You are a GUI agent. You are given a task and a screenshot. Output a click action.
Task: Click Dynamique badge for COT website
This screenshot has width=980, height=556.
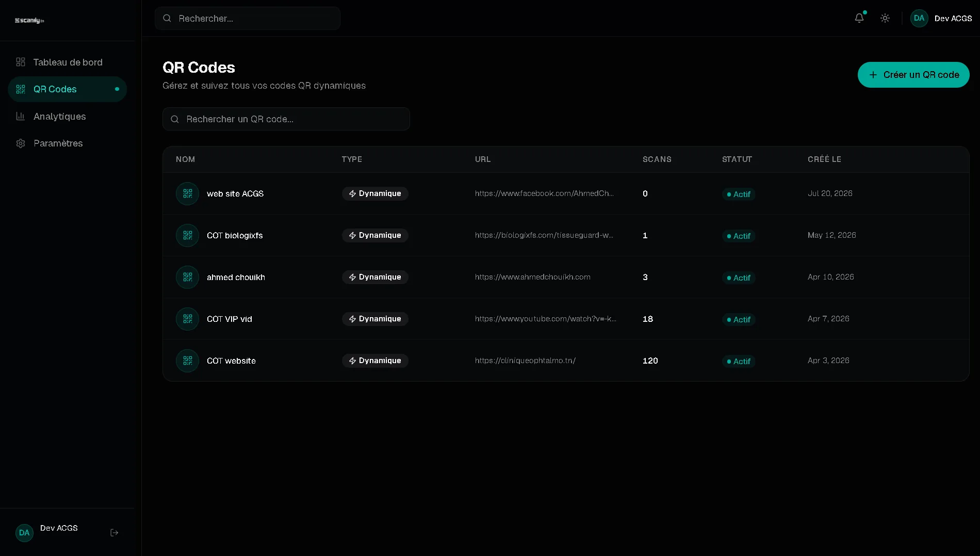pyautogui.click(x=375, y=361)
